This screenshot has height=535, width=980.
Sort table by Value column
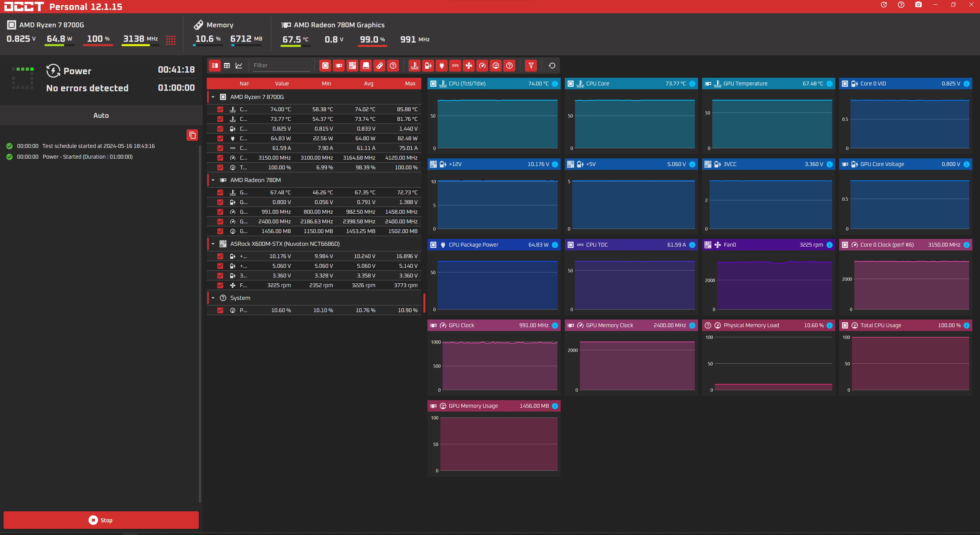282,84
